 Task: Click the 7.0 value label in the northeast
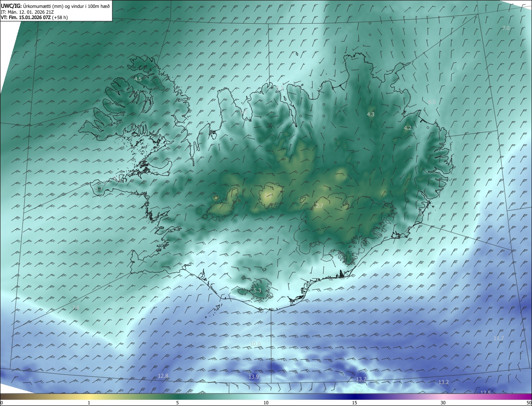tap(506, 28)
